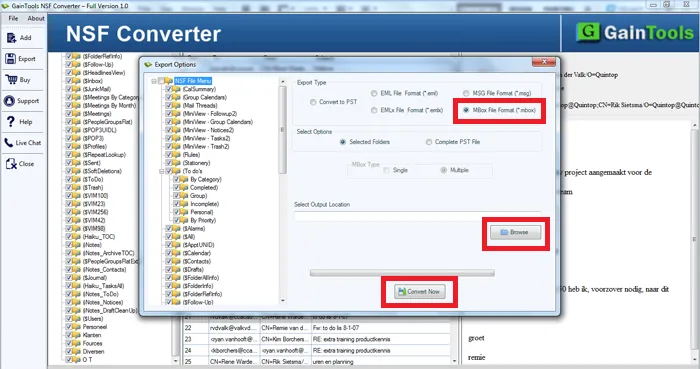Click the conversion progress bar
The image size is (700, 369).
click(402, 273)
